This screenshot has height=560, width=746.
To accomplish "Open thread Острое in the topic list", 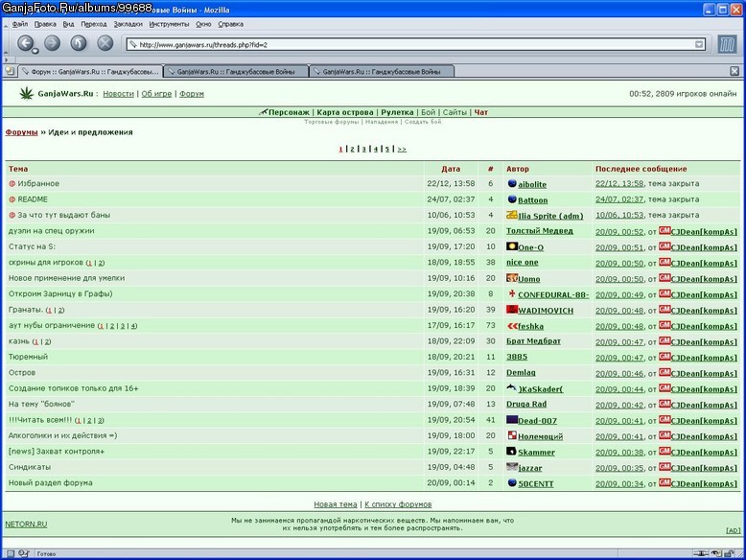I will [x=22, y=373].
